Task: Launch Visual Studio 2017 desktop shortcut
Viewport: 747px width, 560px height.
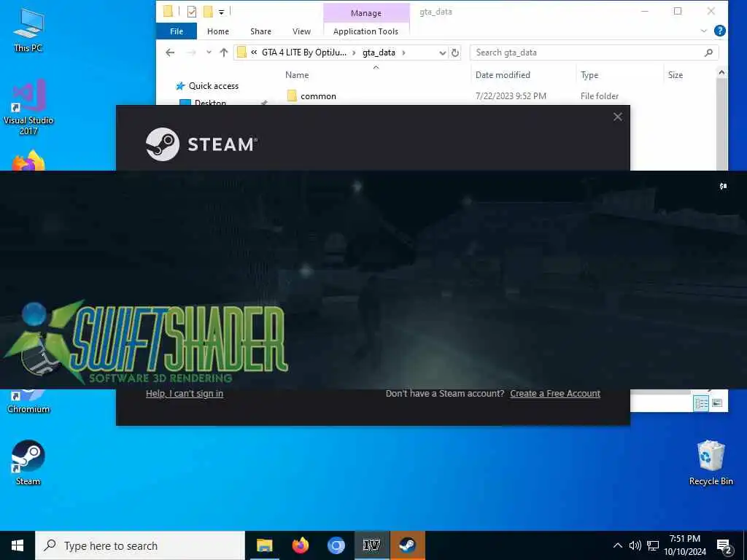Action: tap(28, 107)
